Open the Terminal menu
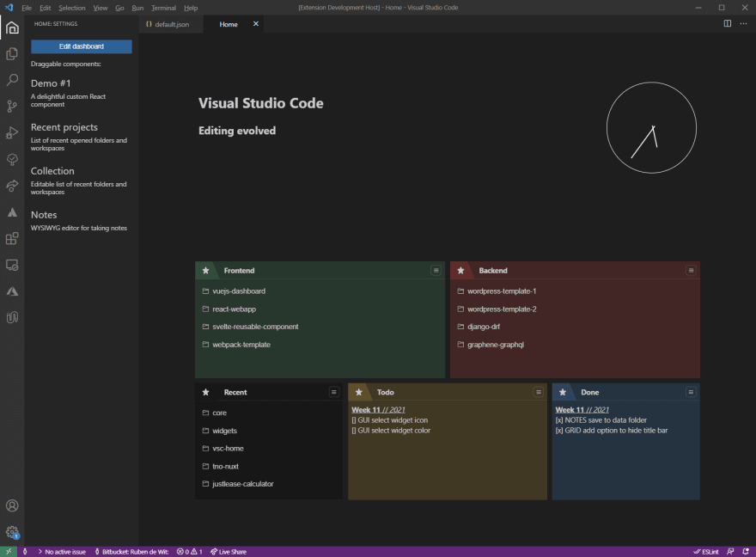Viewport: 756px width, 557px height. click(x=163, y=8)
